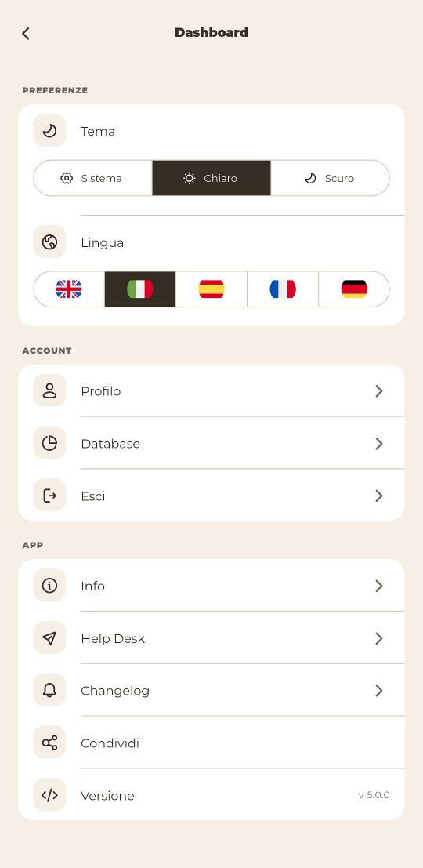Choose the British flag language

(69, 289)
